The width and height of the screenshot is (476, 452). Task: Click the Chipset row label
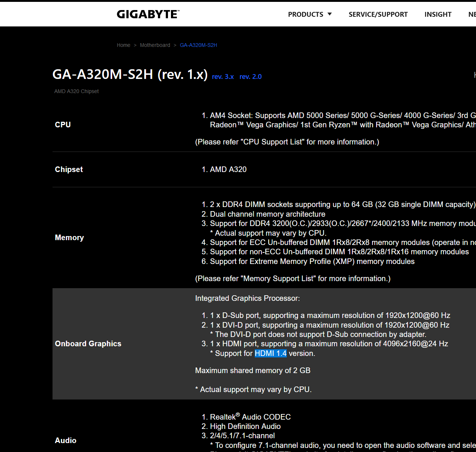(x=69, y=169)
